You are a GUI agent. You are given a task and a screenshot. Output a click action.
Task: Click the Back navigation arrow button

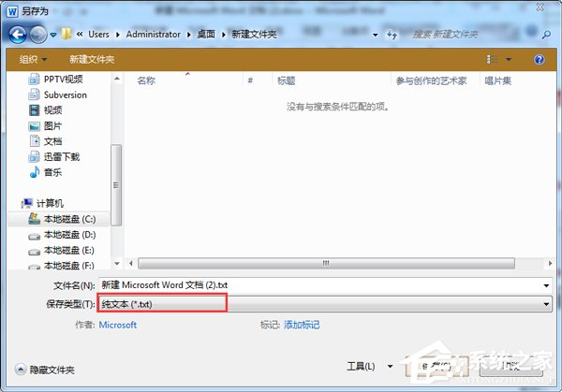tap(17, 35)
